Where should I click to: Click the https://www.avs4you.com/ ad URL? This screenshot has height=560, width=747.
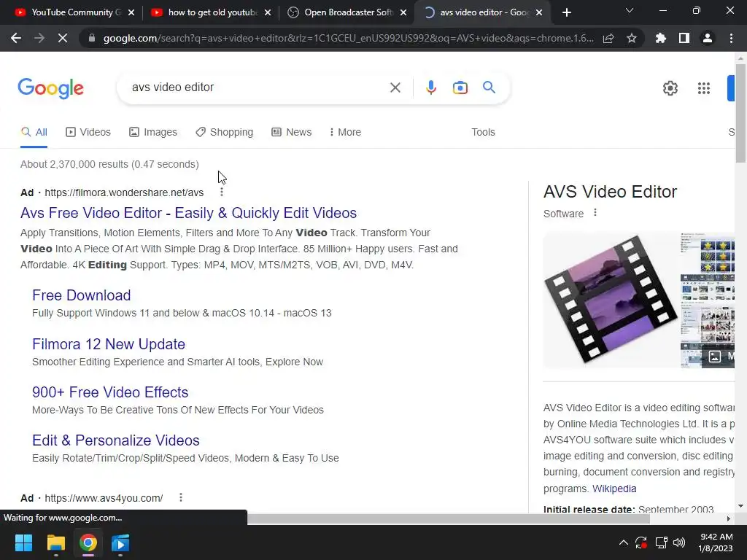coord(104,498)
